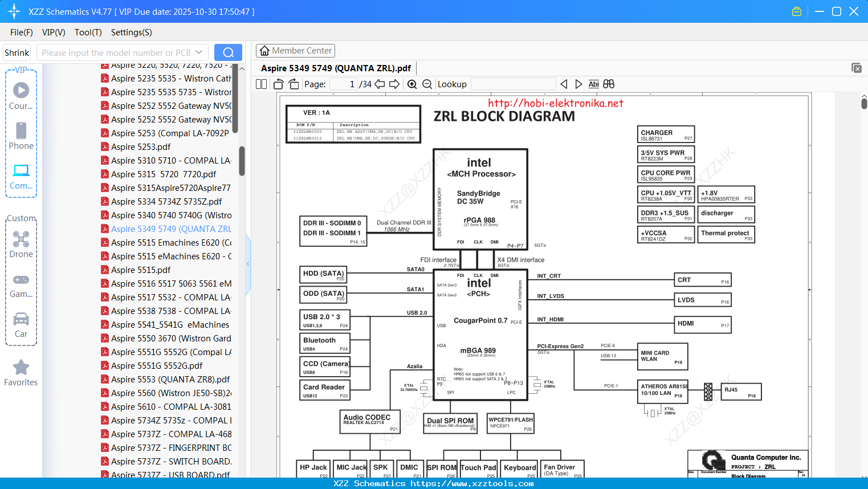Zoom in on the schematic
Screen dimensions: 868x489
[412, 84]
